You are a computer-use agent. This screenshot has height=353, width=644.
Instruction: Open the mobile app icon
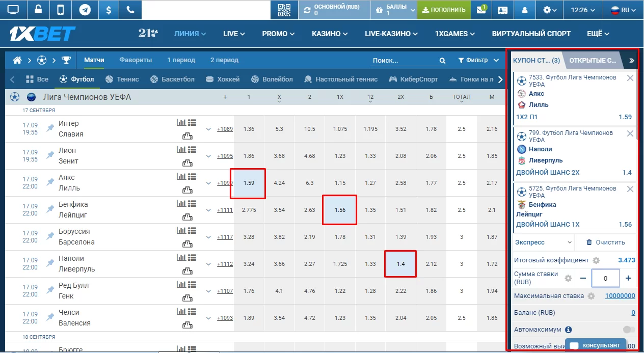[x=61, y=10]
